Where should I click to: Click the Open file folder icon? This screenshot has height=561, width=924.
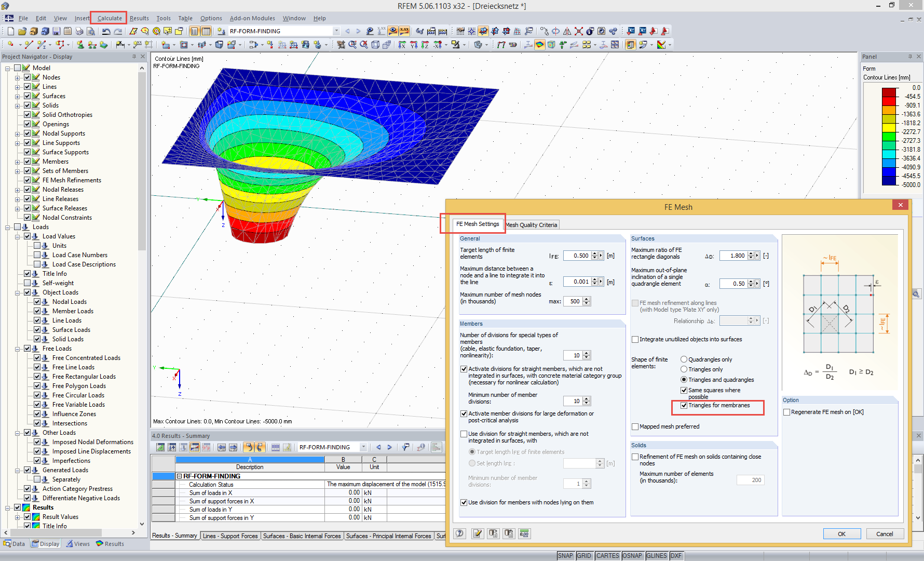[x=22, y=31]
